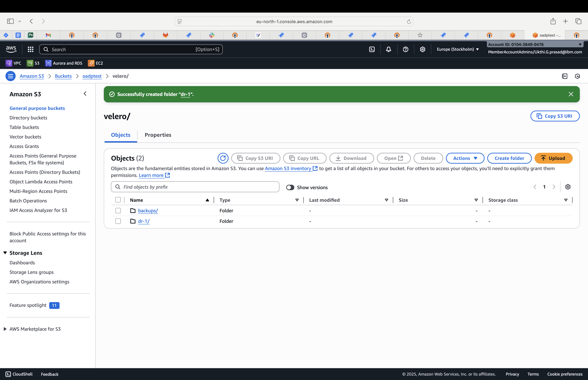This screenshot has height=380, width=588.
Task: Click the Find objects by prefix field
Action: coord(195,187)
